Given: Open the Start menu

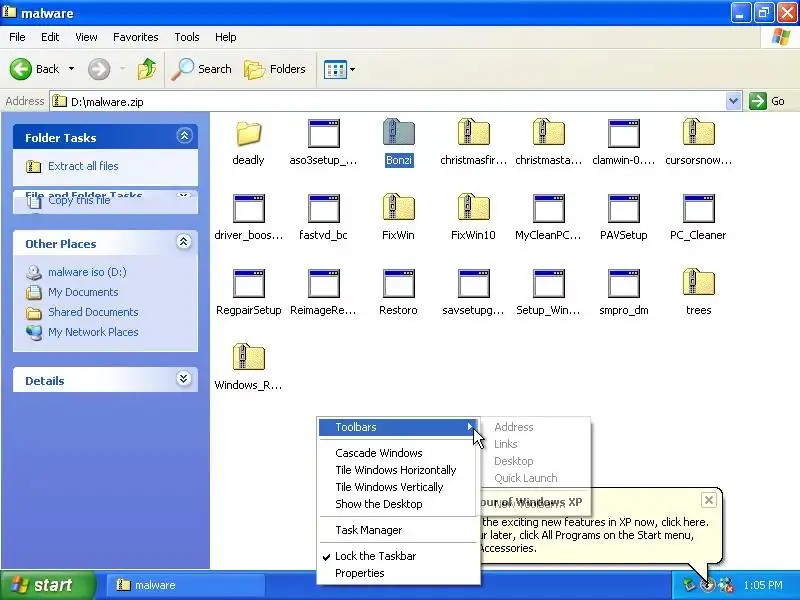Looking at the screenshot, I should tap(48, 585).
